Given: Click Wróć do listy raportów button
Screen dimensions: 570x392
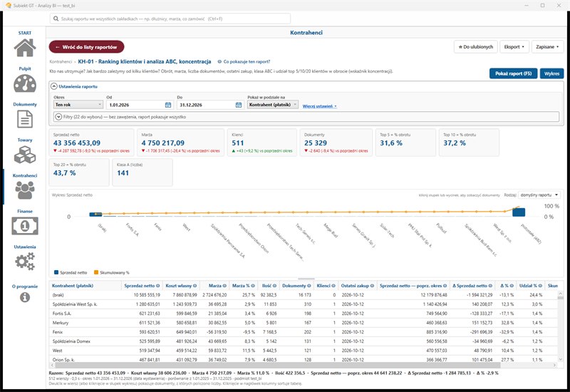Looking at the screenshot, I should click(86, 47).
